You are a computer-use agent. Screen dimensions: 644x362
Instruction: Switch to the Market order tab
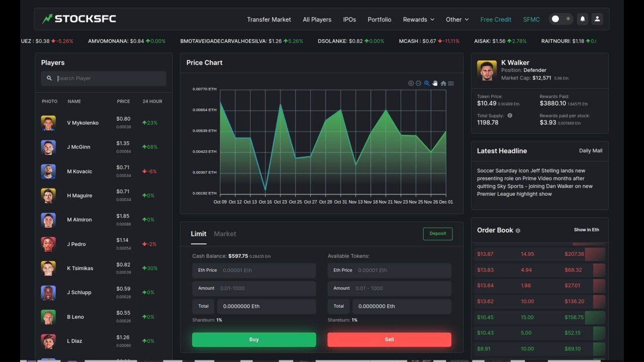click(x=225, y=234)
